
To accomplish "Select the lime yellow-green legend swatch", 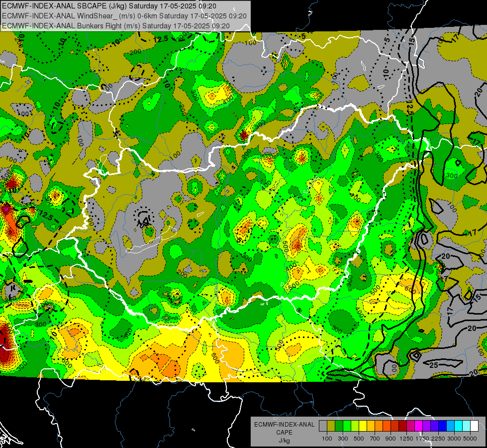I will click(x=355, y=426).
